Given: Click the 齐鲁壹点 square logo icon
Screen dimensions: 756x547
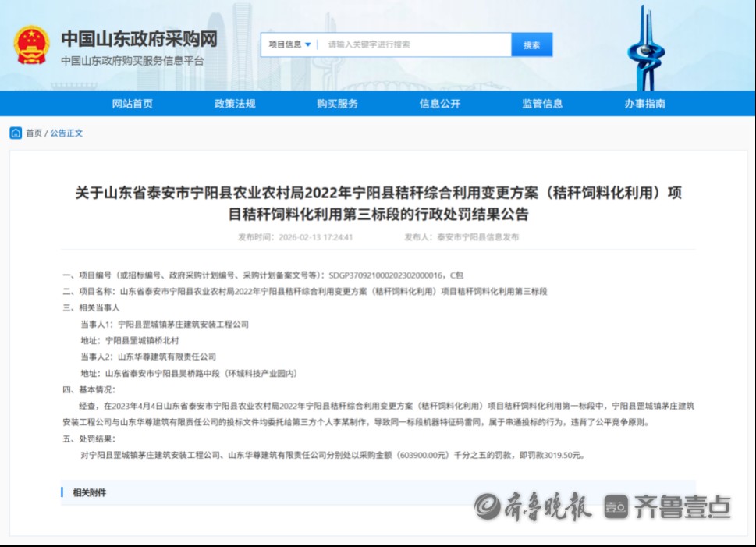Looking at the screenshot, I should pyautogui.click(x=616, y=506).
